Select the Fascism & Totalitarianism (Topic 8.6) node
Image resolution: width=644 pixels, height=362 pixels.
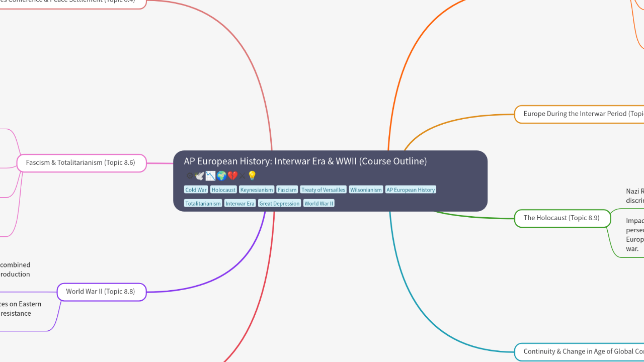coord(81,163)
